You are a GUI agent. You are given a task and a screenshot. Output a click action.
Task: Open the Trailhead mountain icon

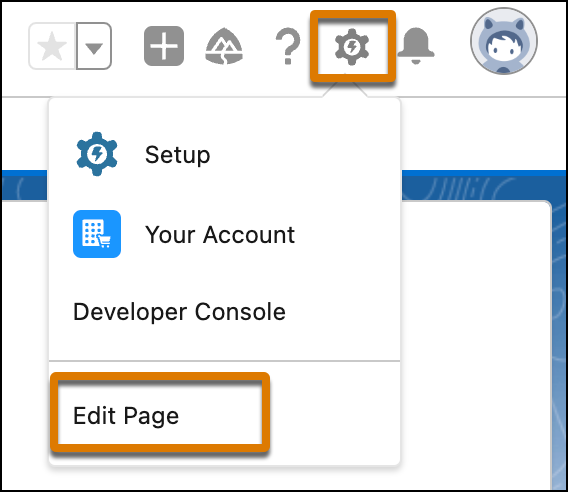click(x=224, y=46)
